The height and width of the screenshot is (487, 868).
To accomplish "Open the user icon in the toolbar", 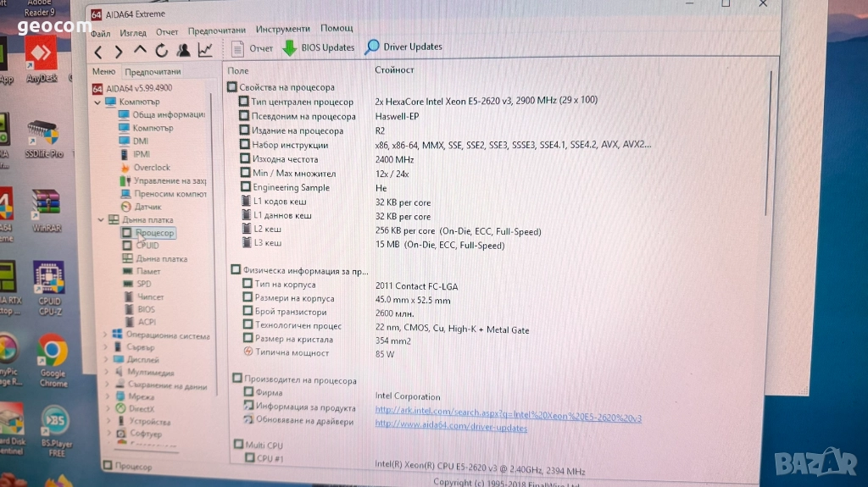I will click(x=183, y=50).
